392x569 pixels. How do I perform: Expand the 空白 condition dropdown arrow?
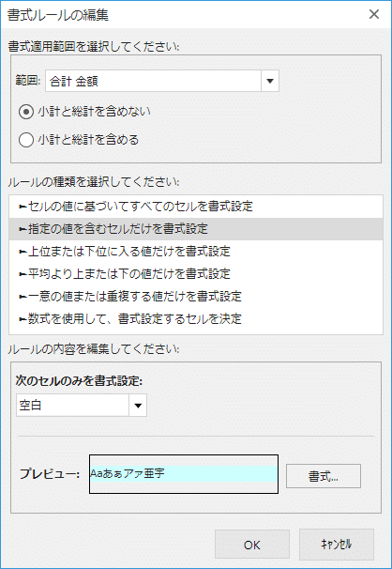pos(138,405)
